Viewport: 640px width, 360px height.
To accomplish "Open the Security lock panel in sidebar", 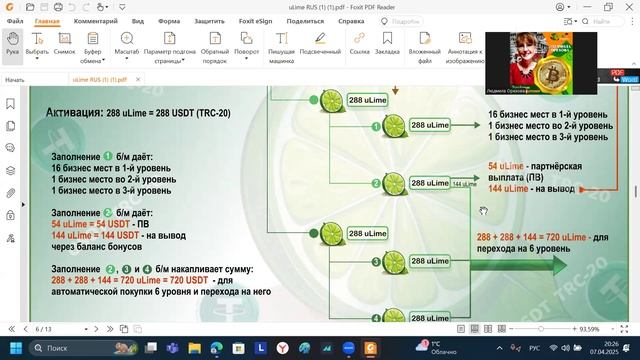I will click(x=11, y=215).
